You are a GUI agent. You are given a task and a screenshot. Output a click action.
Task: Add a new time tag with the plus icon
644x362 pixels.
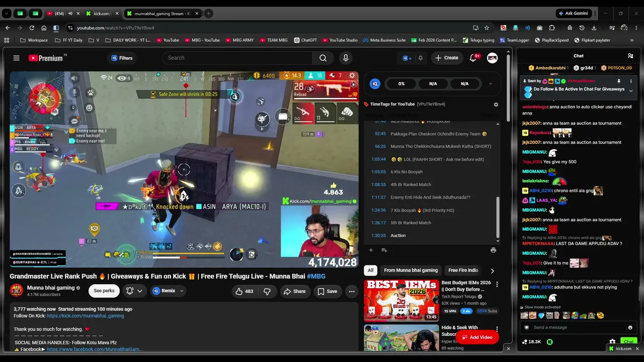pyautogui.click(x=371, y=250)
